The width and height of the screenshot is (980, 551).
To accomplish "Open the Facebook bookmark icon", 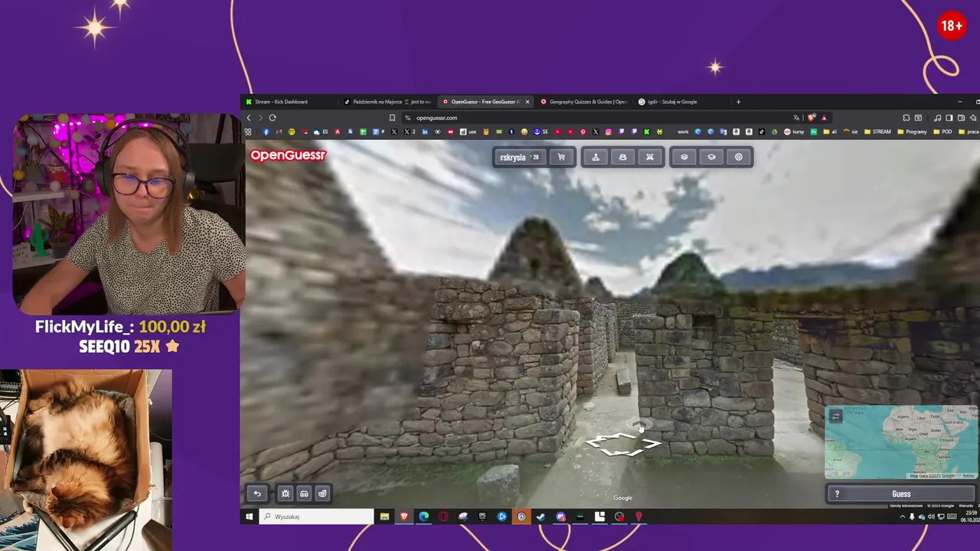I will click(x=266, y=132).
